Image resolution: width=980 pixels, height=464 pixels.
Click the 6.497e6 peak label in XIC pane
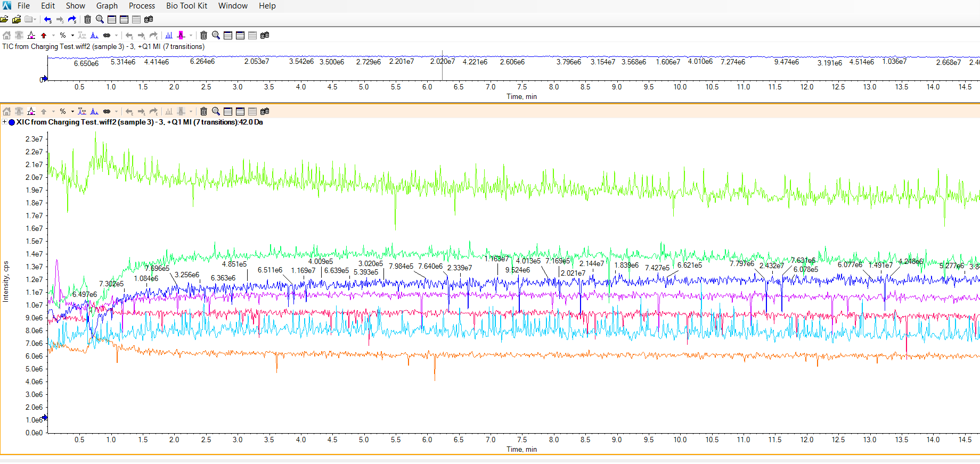pos(85,295)
